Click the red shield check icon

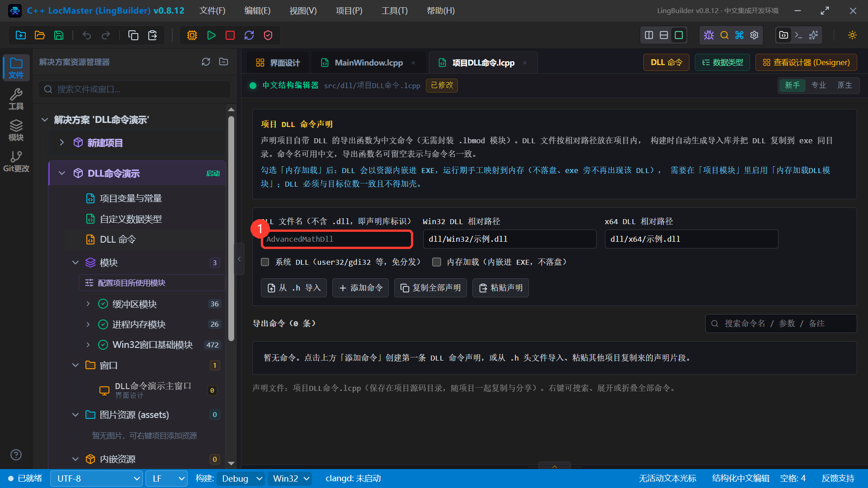coord(268,35)
